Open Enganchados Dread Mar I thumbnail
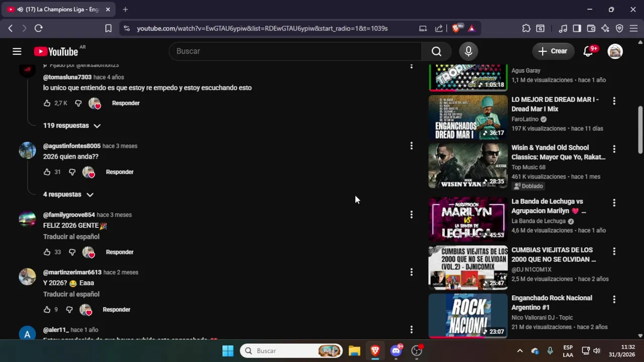This screenshot has height=362, width=644. pos(468,117)
